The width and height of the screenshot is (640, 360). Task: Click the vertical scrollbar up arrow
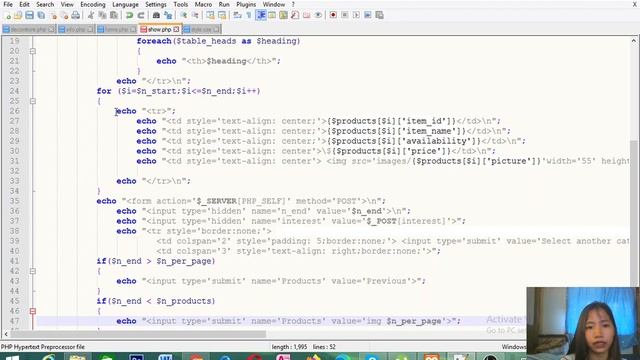[x=633, y=40]
